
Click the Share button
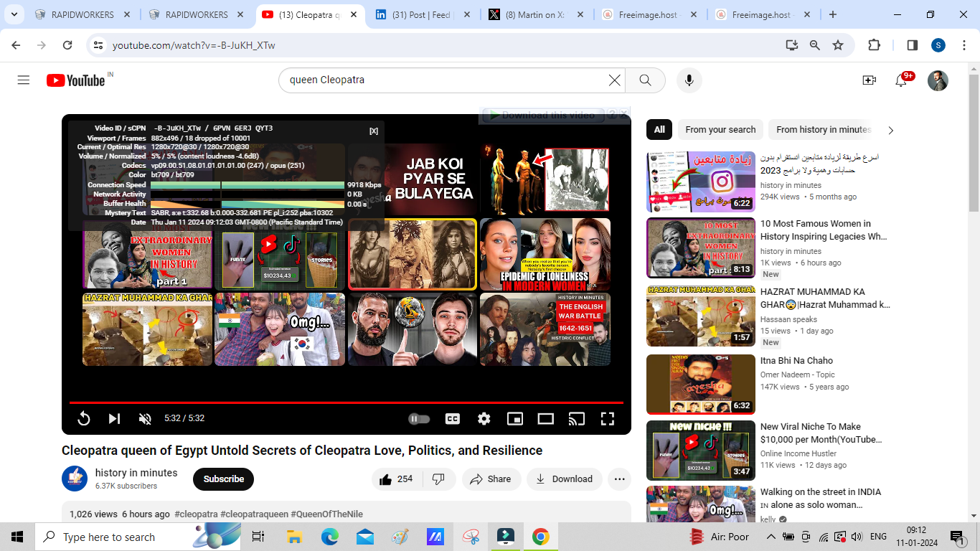pos(491,479)
